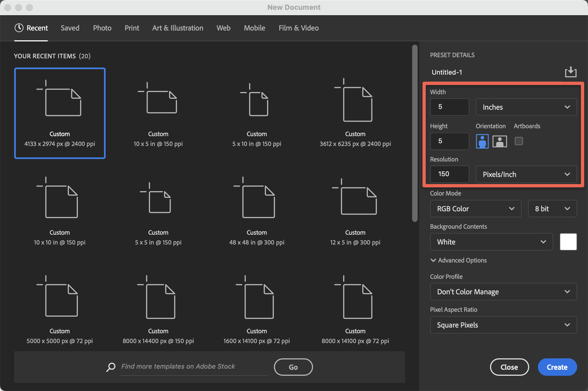Open the 8 bit depth dropdown
The image size is (588, 391).
(552, 209)
